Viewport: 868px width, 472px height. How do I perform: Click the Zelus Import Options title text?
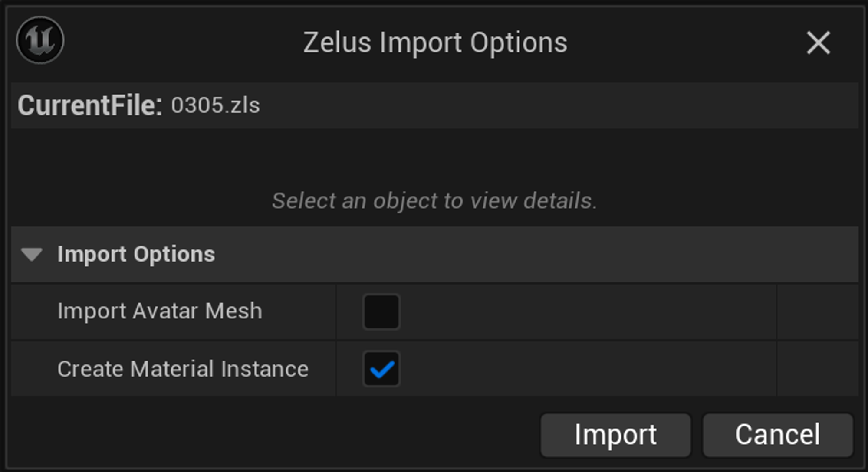click(435, 43)
